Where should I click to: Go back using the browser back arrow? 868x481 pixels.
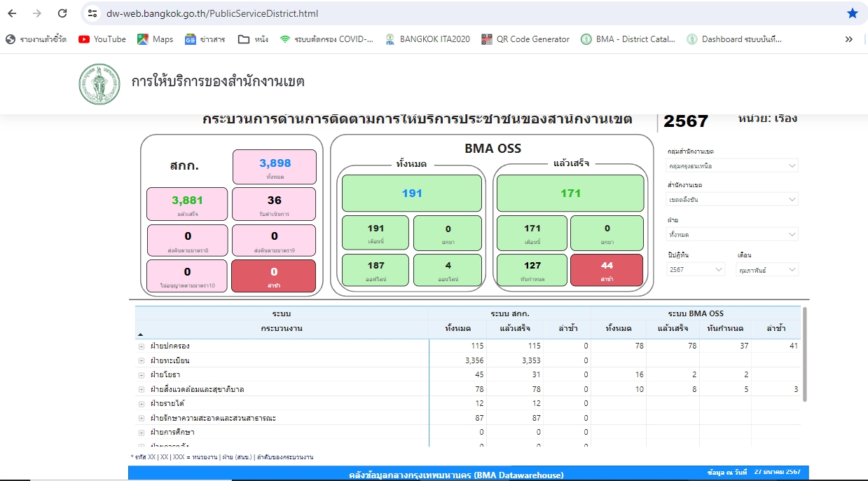pos(12,13)
